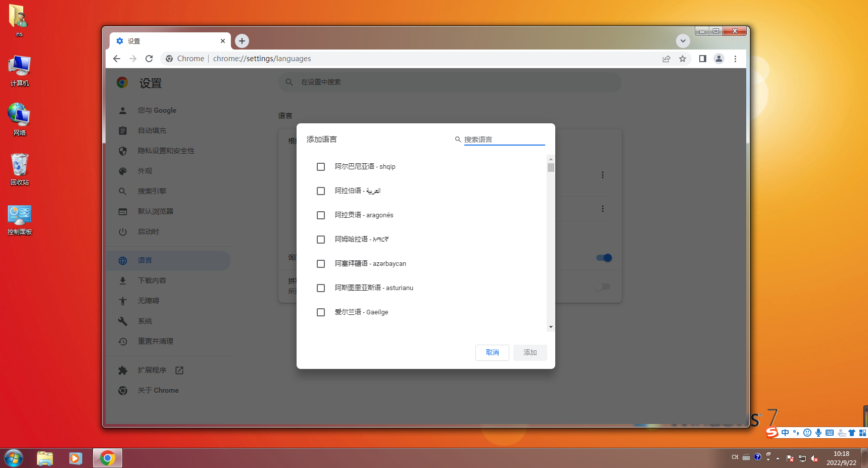
Task: Click the 在设置中搜索 search box
Action: [450, 82]
